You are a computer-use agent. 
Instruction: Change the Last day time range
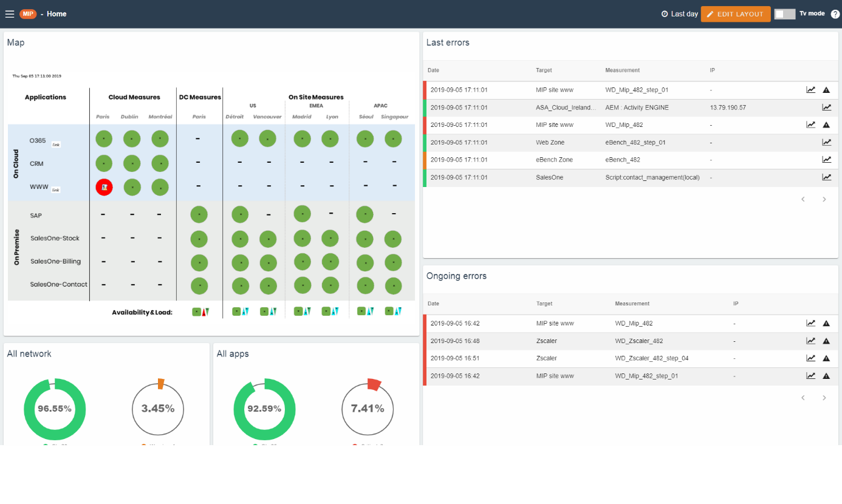(x=679, y=14)
